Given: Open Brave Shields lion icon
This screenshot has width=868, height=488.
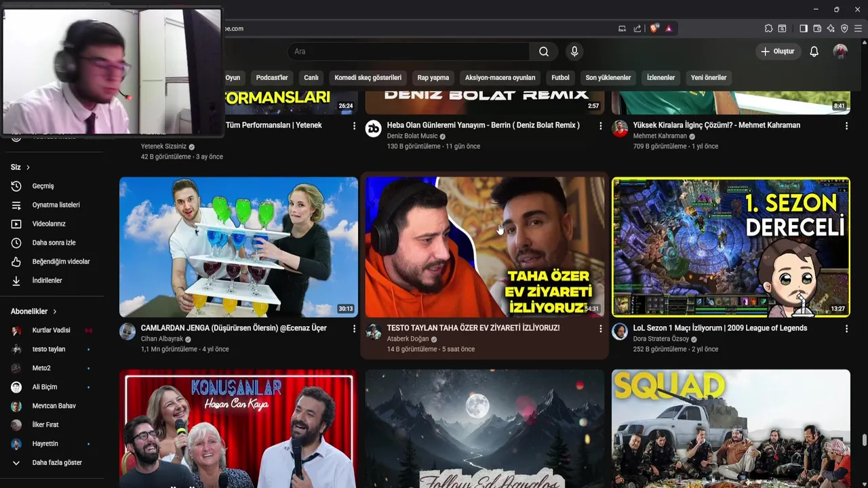Looking at the screenshot, I should 654,28.
